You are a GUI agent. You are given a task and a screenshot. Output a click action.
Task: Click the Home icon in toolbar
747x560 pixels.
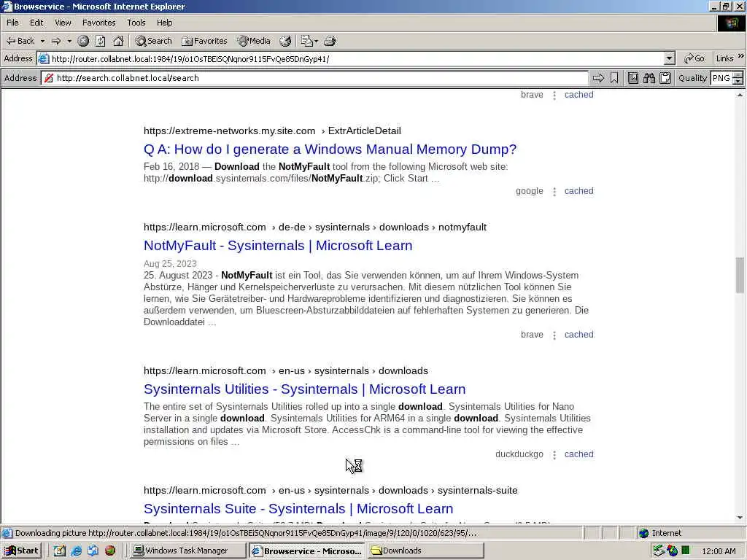point(118,41)
